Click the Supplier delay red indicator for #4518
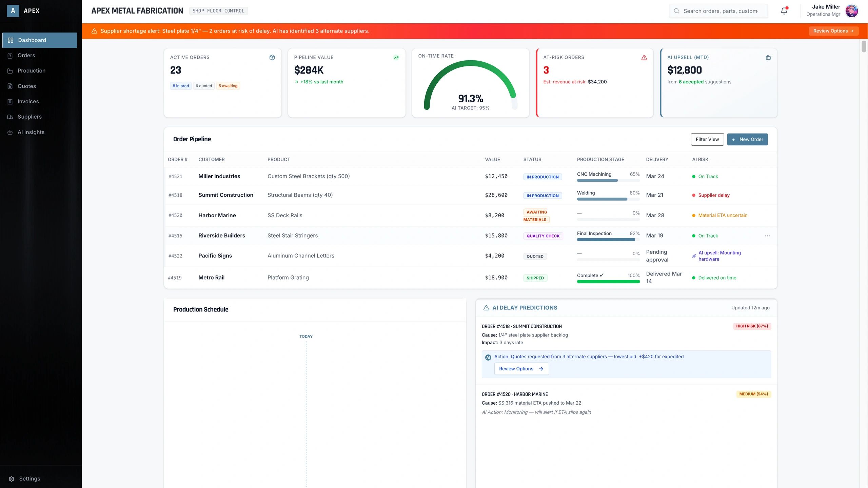The image size is (868, 488). pyautogui.click(x=693, y=195)
